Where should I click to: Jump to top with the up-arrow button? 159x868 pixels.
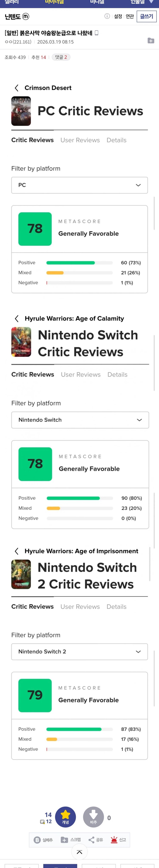point(80,852)
